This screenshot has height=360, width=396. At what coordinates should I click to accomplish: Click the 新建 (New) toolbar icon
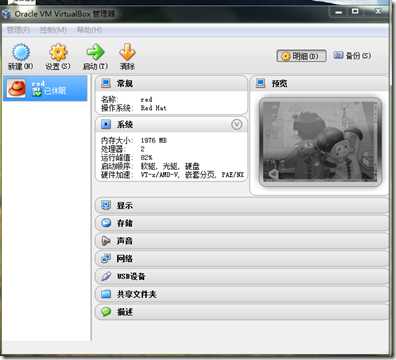coord(21,52)
